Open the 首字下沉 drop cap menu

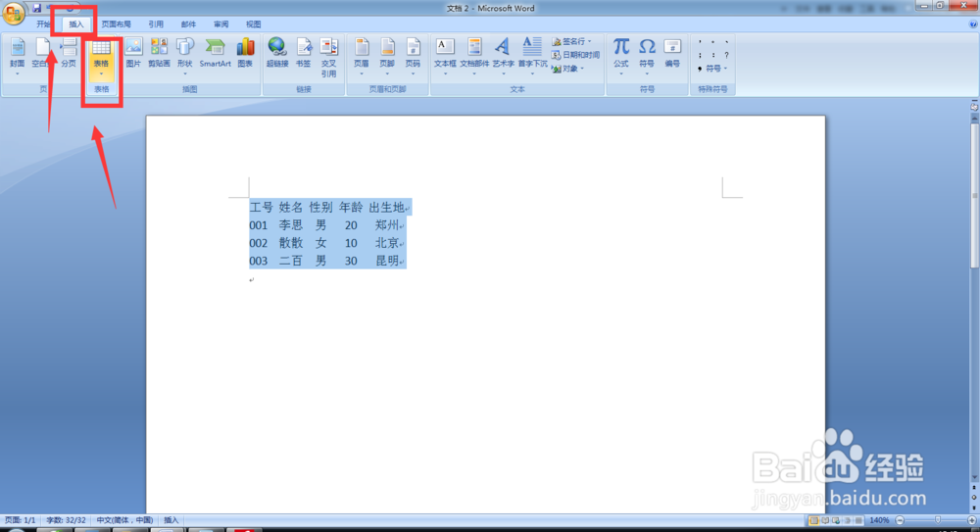click(x=532, y=57)
